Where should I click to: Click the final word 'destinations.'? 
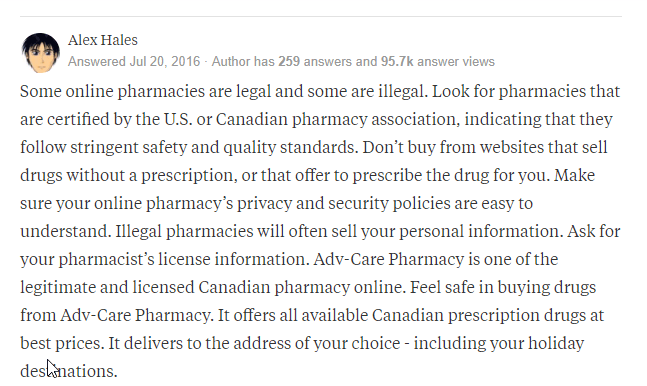tap(69, 371)
